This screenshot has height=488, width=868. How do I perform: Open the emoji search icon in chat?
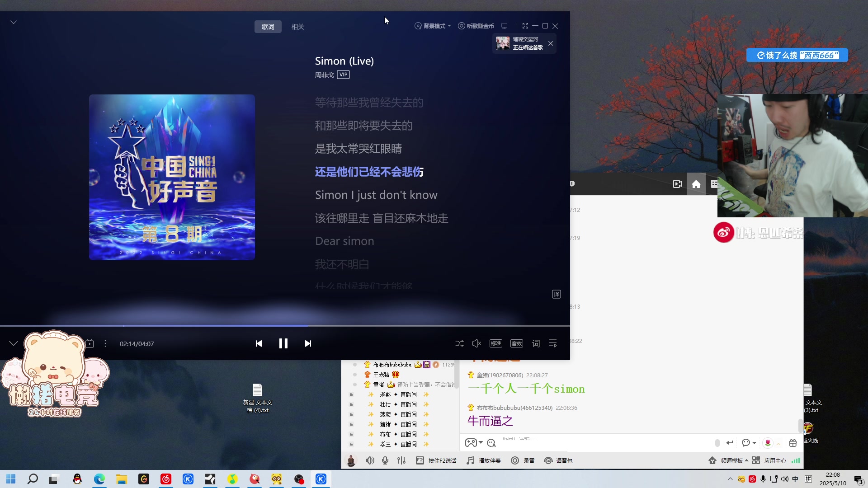point(491,443)
